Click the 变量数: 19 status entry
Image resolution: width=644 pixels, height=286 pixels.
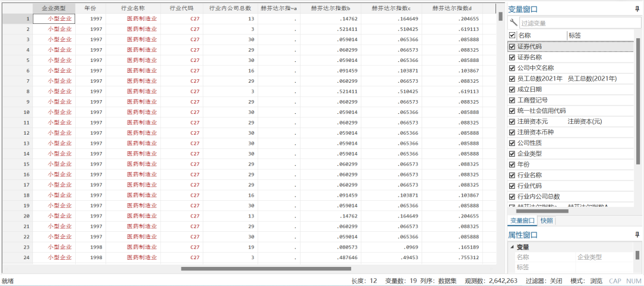(x=401, y=281)
